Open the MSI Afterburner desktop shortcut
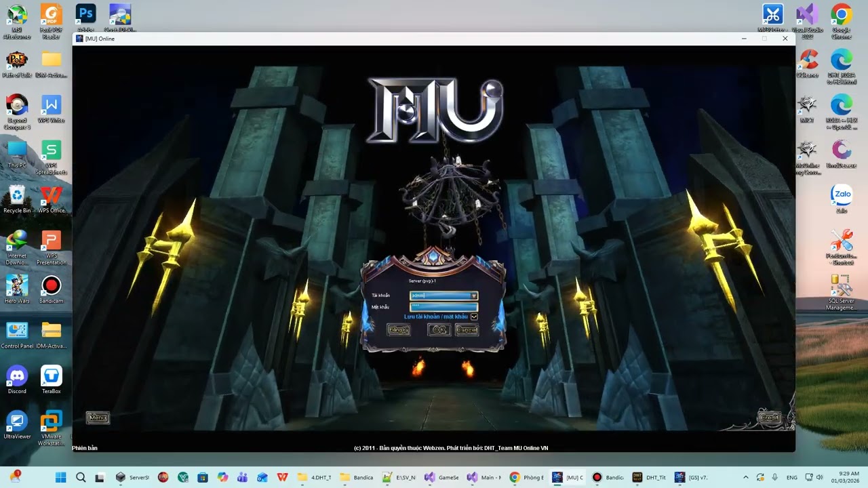This screenshot has width=868, height=488. point(17,21)
